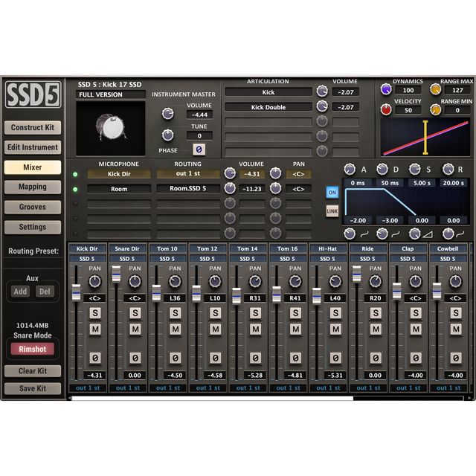Click the orange Range Max knob

(435, 89)
